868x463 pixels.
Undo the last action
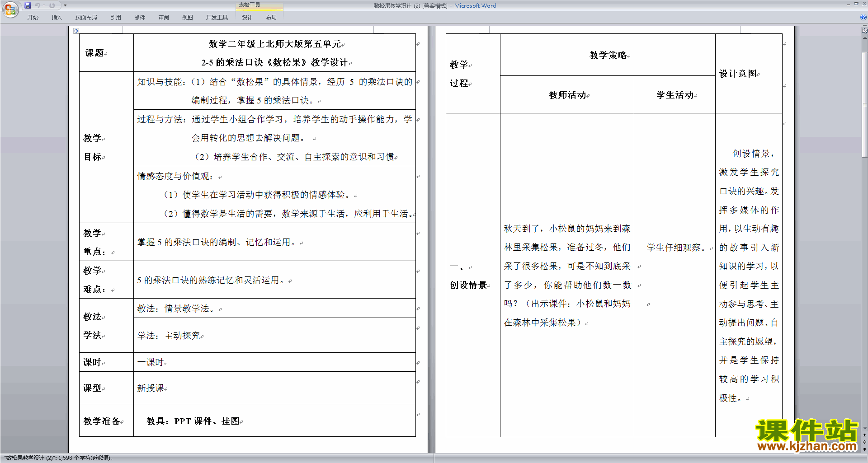[x=38, y=5]
